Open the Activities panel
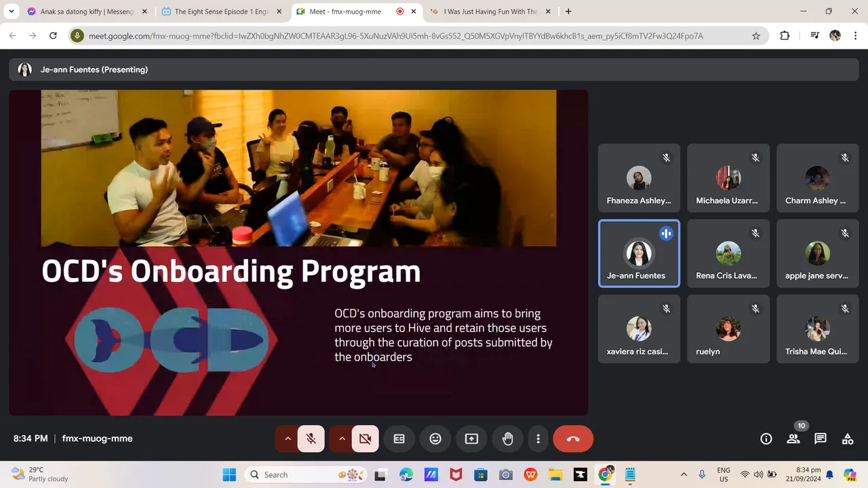 [848, 439]
